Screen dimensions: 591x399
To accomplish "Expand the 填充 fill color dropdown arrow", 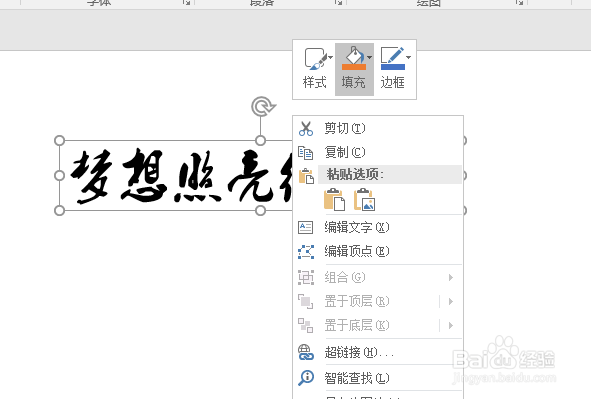I will tap(369, 58).
